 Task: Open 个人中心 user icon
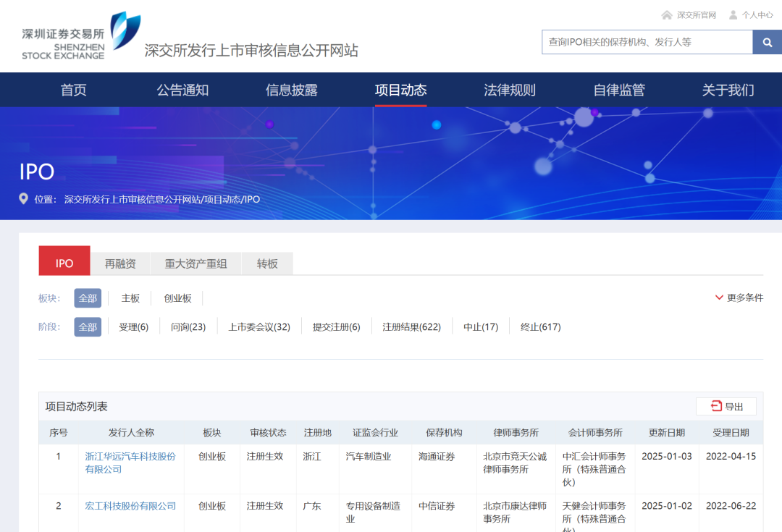pos(733,15)
